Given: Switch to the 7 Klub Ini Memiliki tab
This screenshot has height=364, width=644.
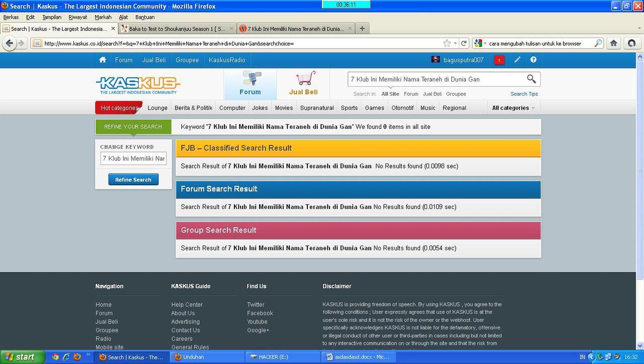Looking at the screenshot, I should point(296,29).
